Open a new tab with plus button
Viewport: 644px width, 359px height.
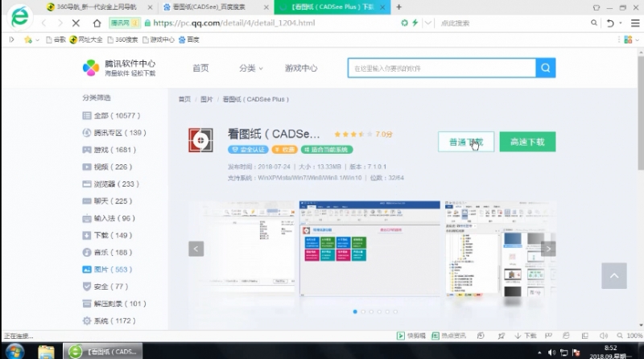pyautogui.click(x=398, y=7)
